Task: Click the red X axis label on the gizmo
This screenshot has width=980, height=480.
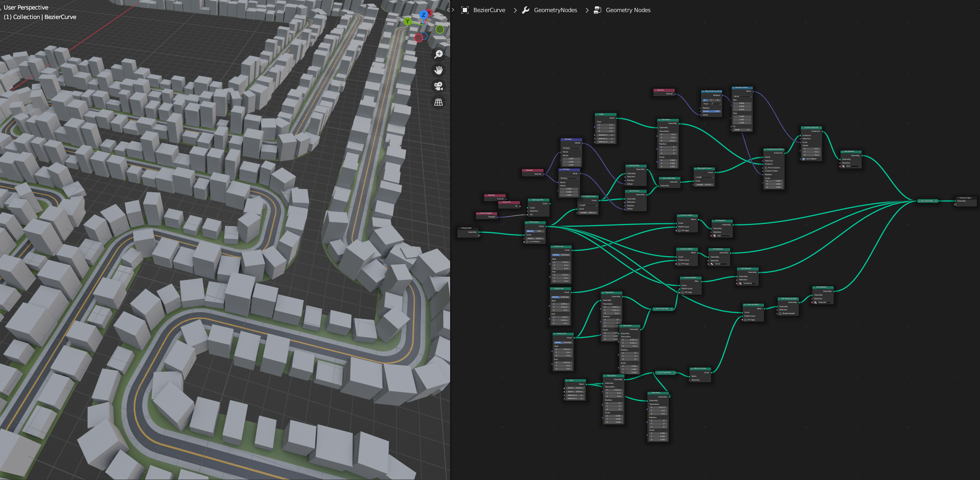Action: [x=430, y=13]
